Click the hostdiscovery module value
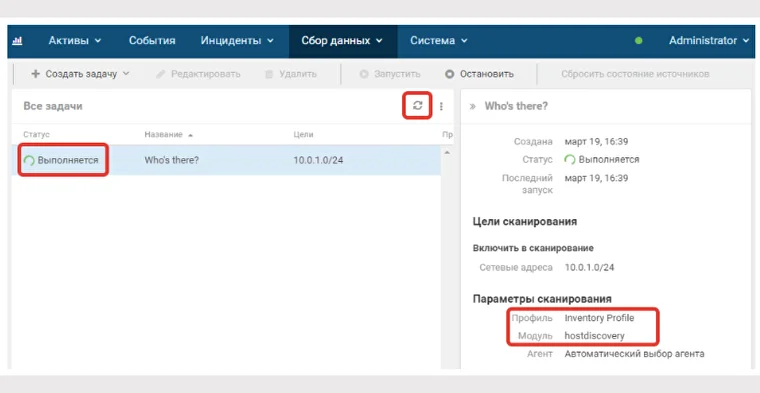Screen dimensions: 760x393 [x=595, y=336]
